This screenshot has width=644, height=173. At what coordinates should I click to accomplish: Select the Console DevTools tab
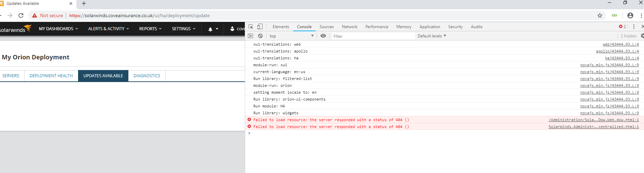[304, 26]
